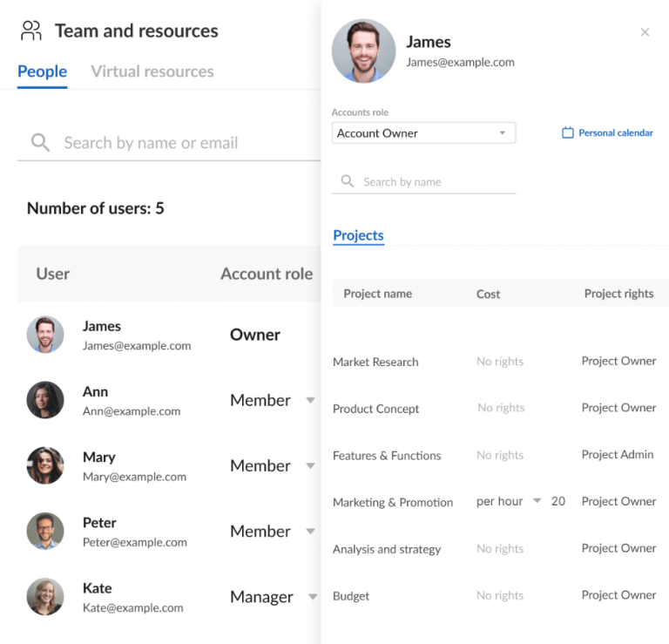The image size is (669, 644).
Task: Switch to the People tab
Action: pos(42,71)
